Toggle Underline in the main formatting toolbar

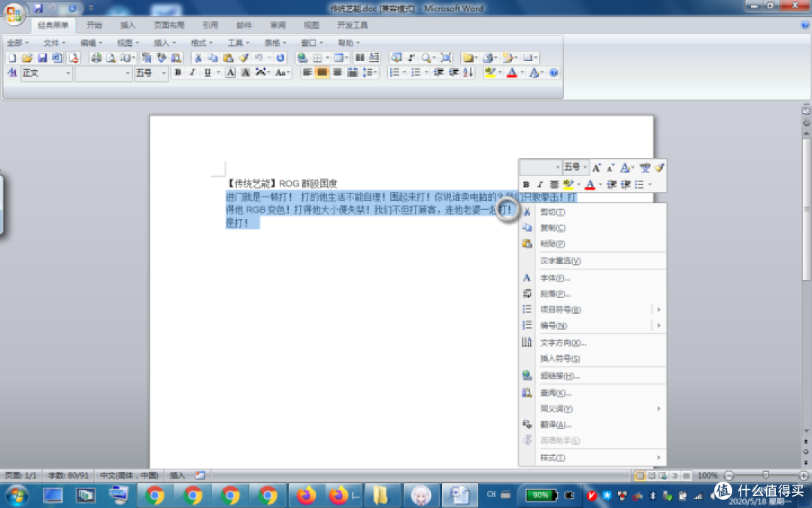click(x=208, y=72)
